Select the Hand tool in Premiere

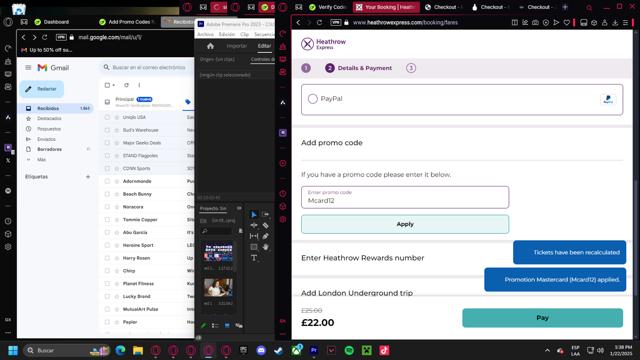point(265,247)
